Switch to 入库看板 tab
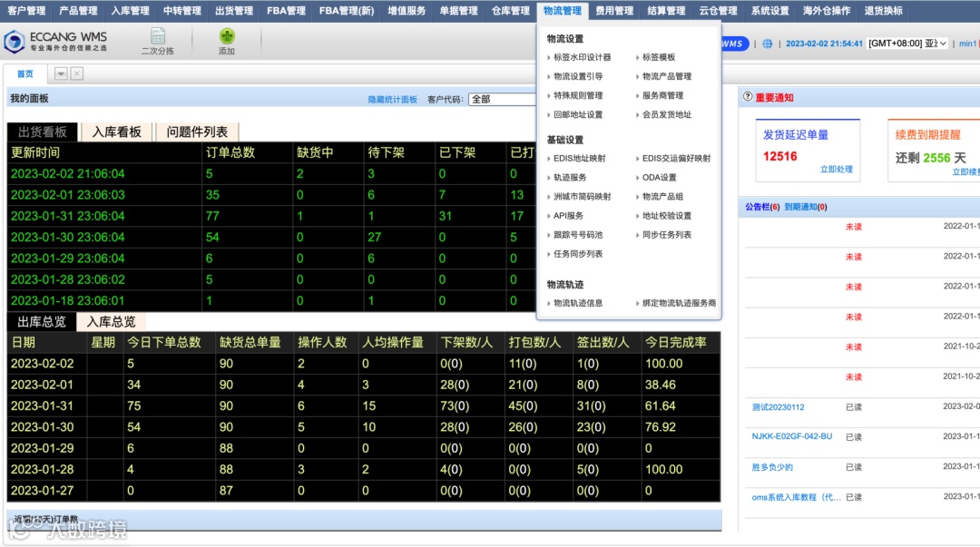Screen dimensions: 980x547 click(117, 132)
